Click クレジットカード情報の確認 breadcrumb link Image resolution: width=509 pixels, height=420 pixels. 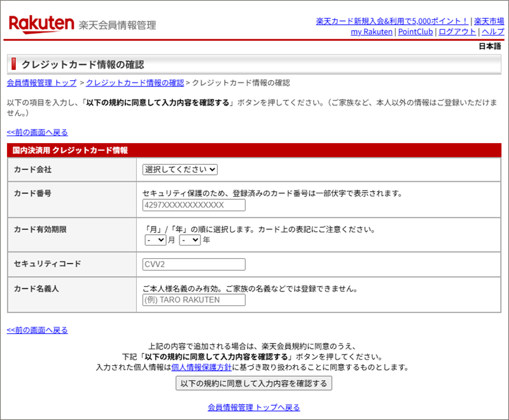coord(135,83)
